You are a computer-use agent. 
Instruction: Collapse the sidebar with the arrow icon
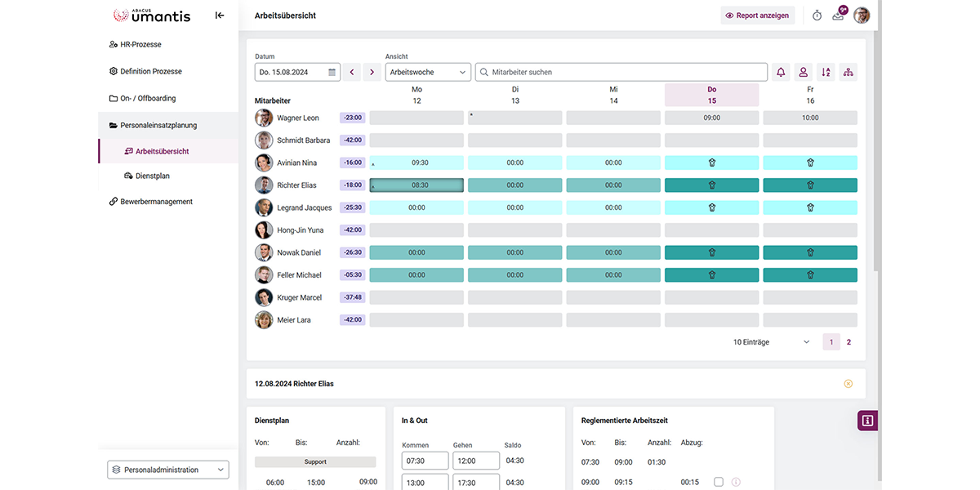tap(219, 14)
